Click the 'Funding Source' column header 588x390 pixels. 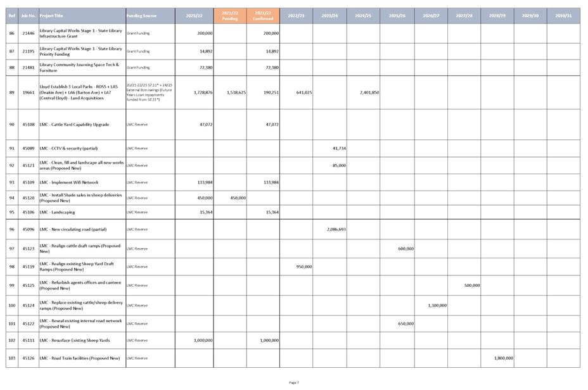tap(150, 16)
